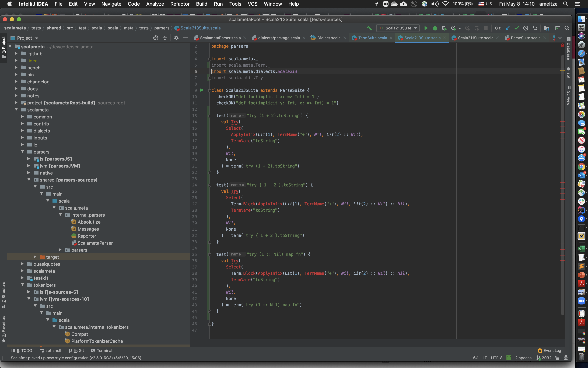Open Project Structure icon

[546, 28]
